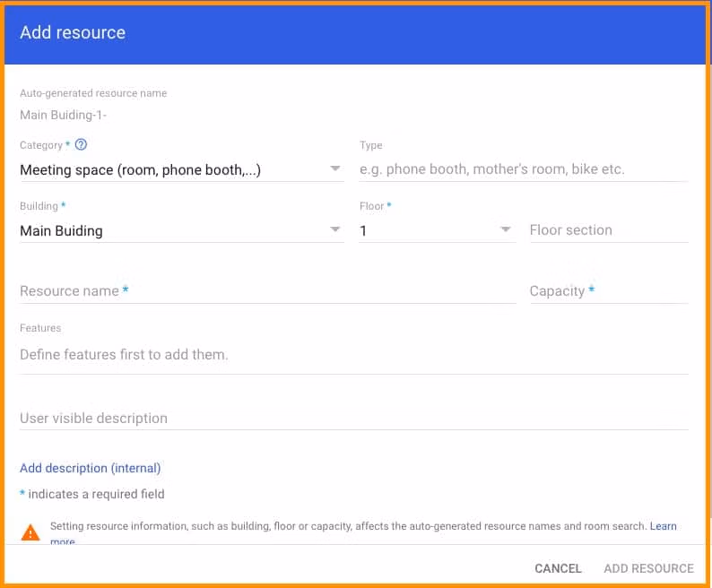Open the Building dropdown arrow
This screenshot has height=588, width=712.
[x=334, y=230]
